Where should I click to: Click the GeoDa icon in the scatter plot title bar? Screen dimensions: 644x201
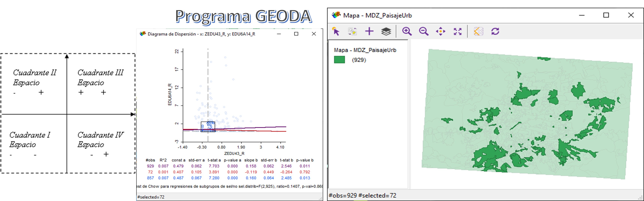143,34
